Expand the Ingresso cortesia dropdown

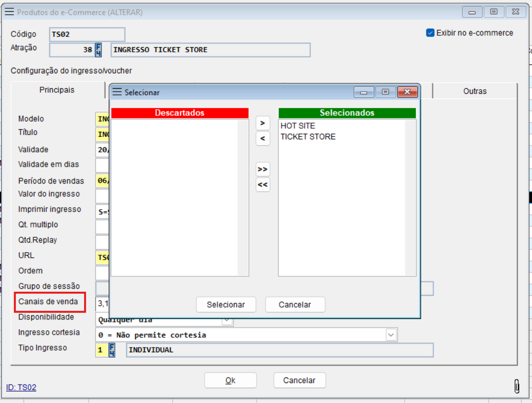click(391, 335)
